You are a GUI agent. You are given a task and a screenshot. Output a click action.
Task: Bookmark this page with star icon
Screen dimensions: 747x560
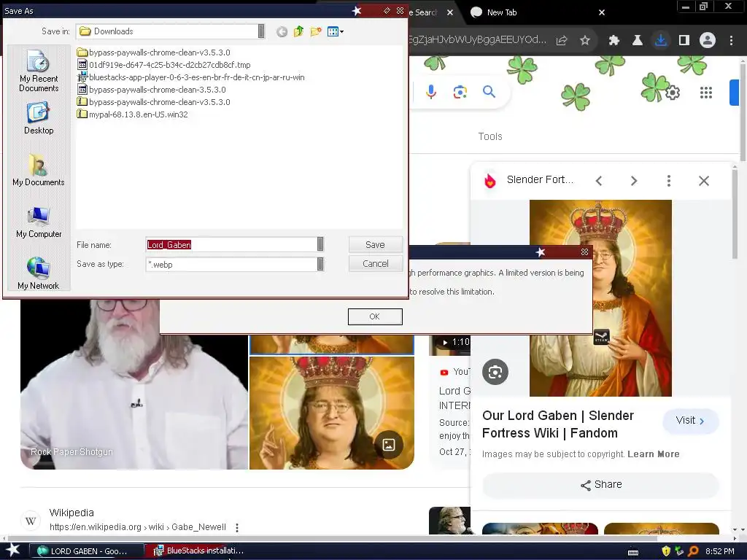585,41
